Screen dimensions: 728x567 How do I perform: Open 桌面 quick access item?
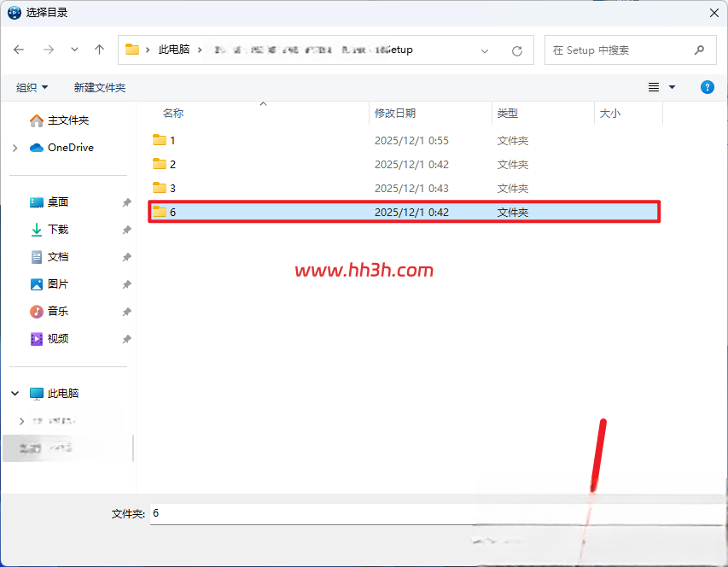(x=50, y=202)
